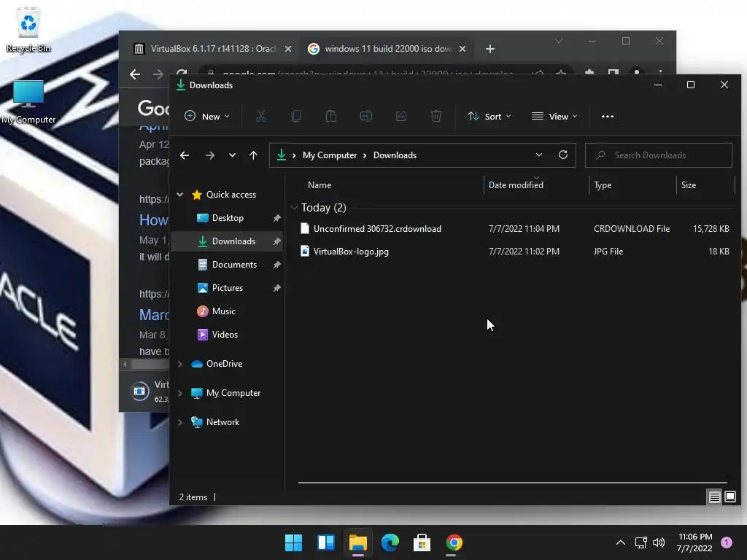Open Microsoft Store from taskbar
The height and width of the screenshot is (560, 747).
[422, 542]
